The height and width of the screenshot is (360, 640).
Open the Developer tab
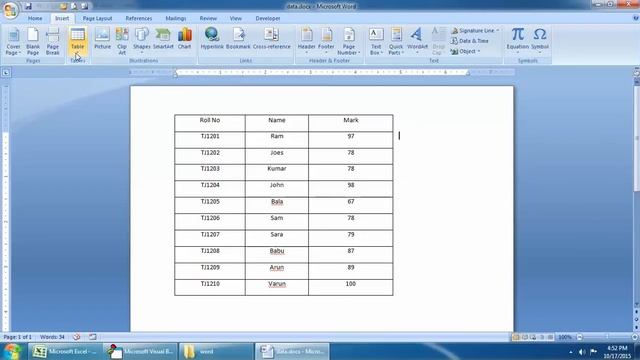pyautogui.click(x=268, y=18)
